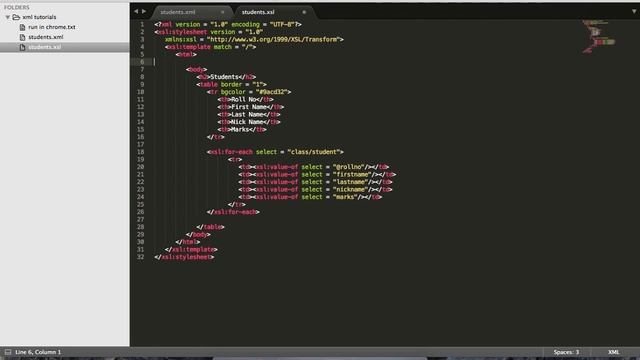Screen dimensions: 640x360
Task: Open students.xml in the sidebar
Action: [46, 37]
